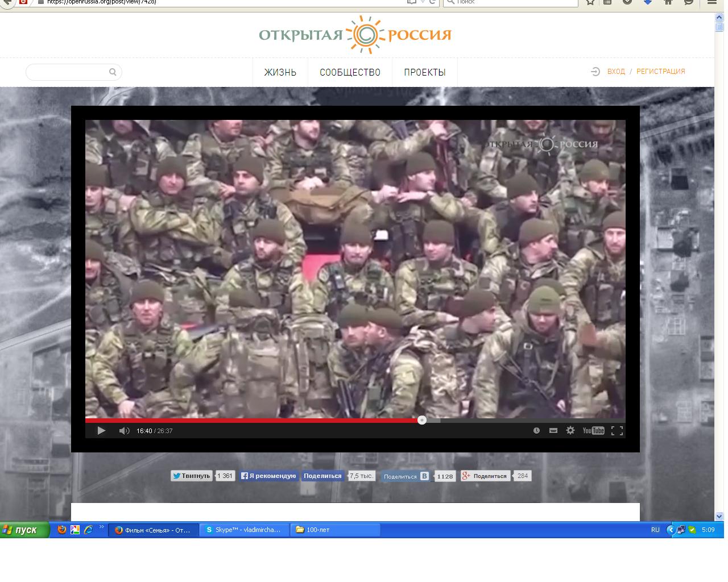Click Facebook Я рекомендую button
728x582 pixels.
coord(268,476)
